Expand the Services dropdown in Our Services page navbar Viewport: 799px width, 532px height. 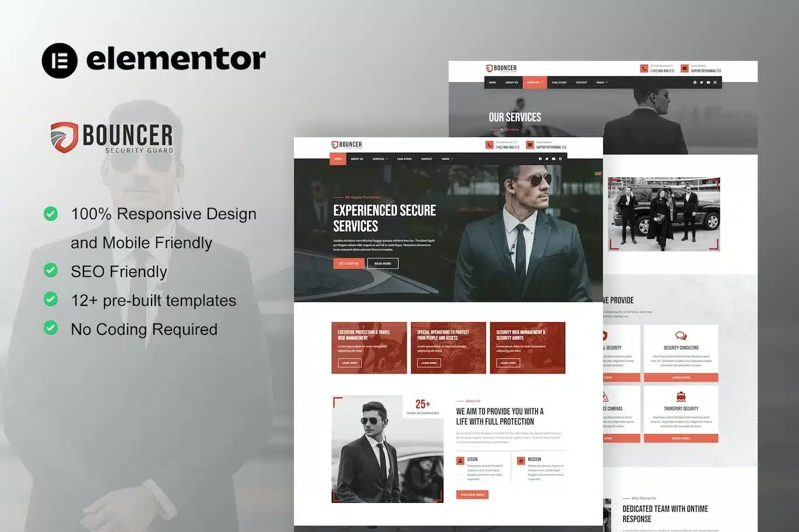[535, 82]
